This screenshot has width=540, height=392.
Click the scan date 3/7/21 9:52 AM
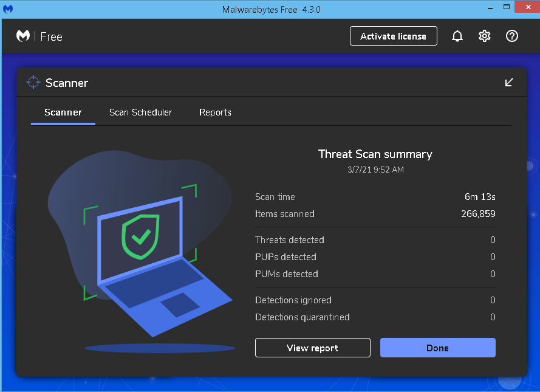tap(375, 170)
